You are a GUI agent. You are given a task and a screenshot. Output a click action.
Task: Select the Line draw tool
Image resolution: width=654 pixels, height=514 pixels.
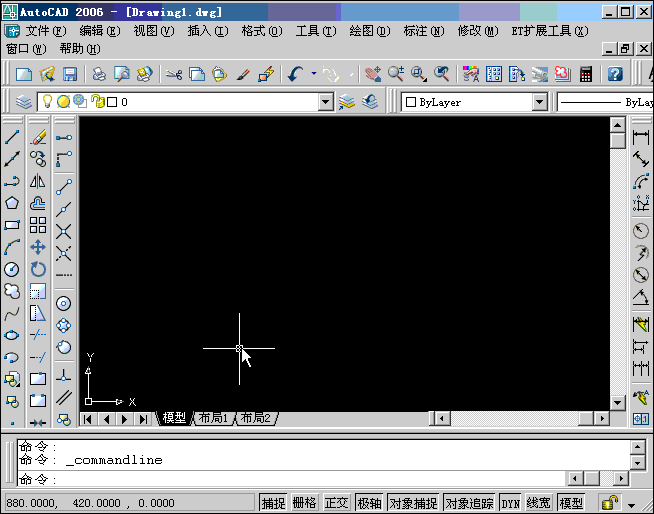(x=12, y=136)
